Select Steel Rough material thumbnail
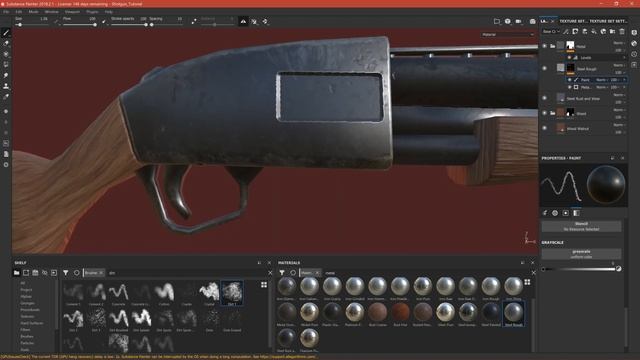640x360 pixels. (x=513, y=313)
